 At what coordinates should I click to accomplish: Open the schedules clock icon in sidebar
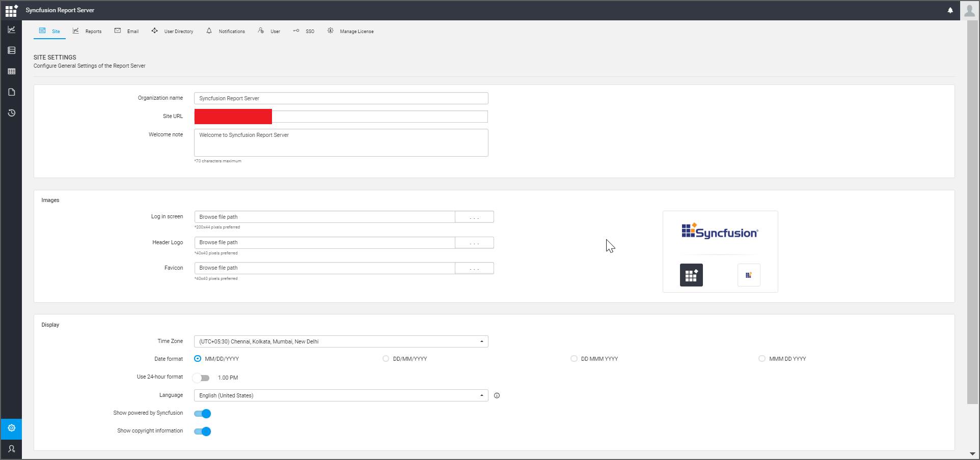click(x=11, y=113)
